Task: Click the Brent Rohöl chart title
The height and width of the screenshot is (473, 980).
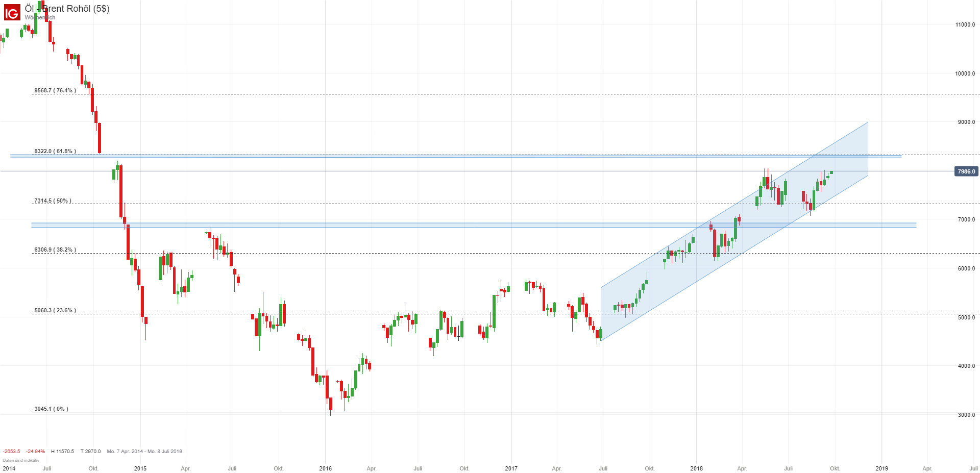Action: click(x=67, y=9)
